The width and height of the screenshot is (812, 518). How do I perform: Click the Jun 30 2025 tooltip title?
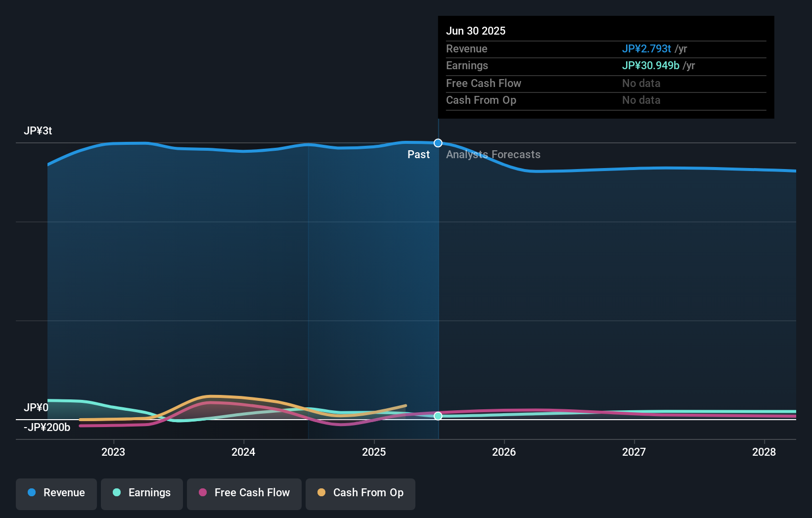[x=476, y=31]
